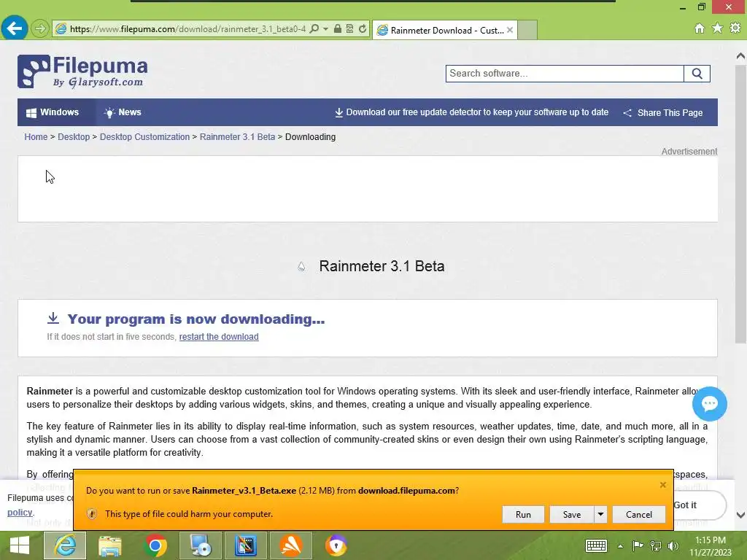Launch Google Chrome from taskbar
This screenshot has height=560, width=747.
[x=155, y=545]
